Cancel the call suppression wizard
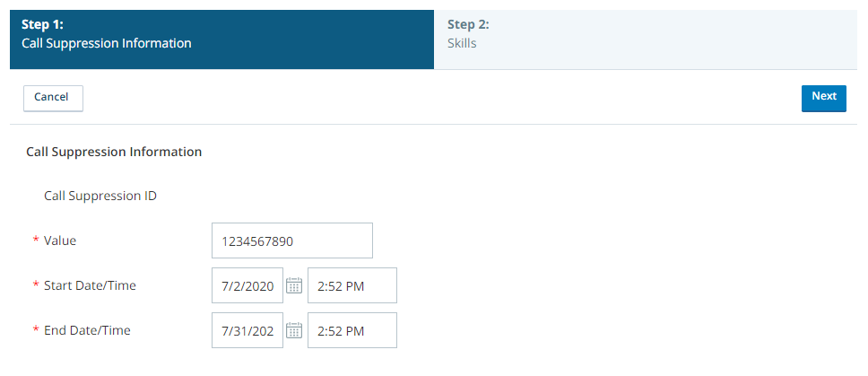Viewport: 868px width, 376px height. click(x=53, y=98)
